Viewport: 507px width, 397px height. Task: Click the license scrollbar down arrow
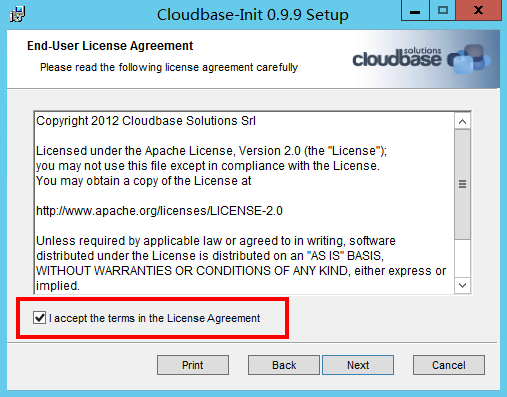tap(462, 285)
